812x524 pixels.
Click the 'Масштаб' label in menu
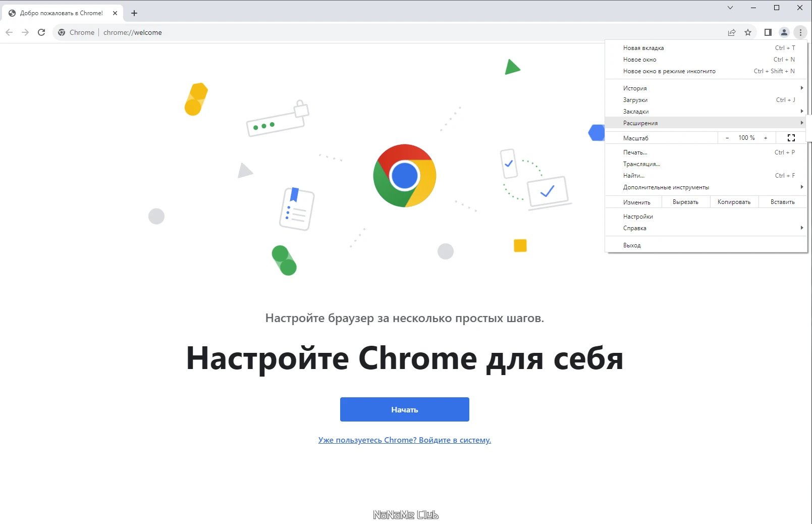click(635, 138)
